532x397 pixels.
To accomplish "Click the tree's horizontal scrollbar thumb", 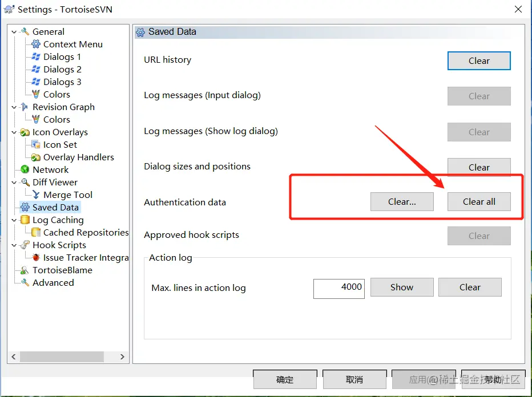I will 62,357.
